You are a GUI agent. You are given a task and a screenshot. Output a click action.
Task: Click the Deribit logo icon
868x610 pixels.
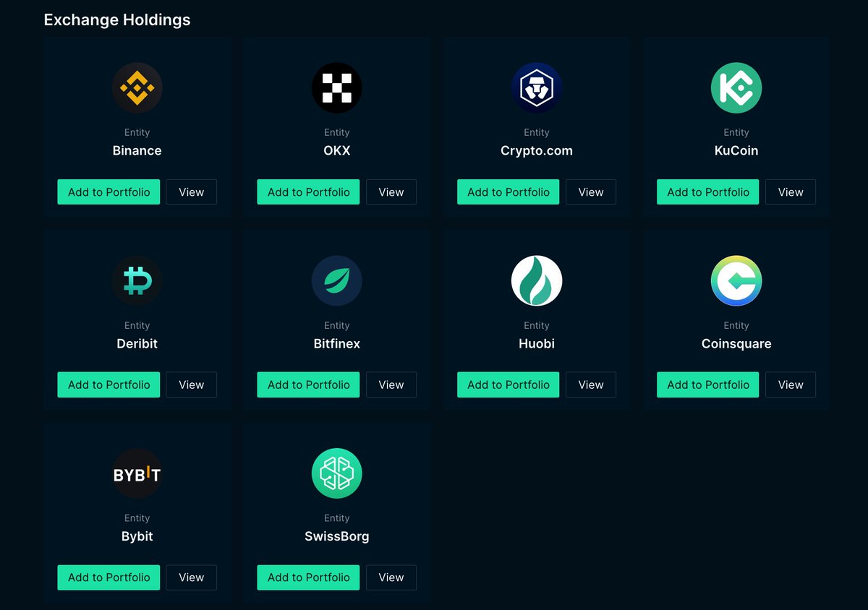[x=137, y=280]
